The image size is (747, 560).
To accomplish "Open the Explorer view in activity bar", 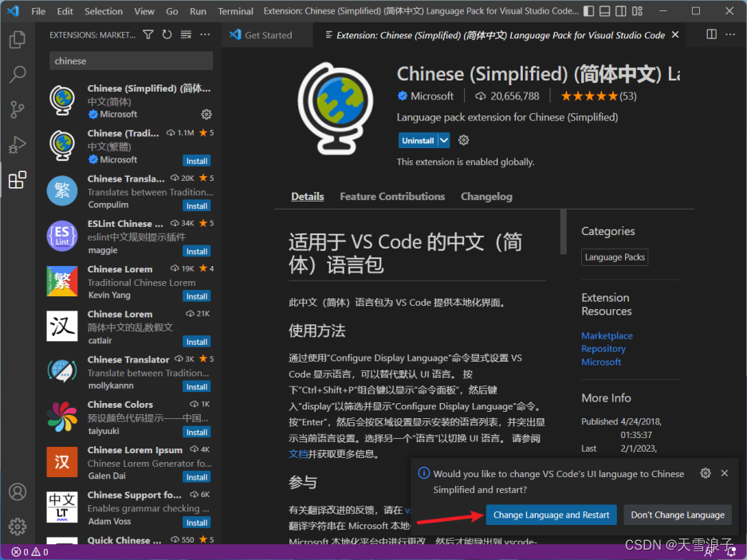I will 18,40.
